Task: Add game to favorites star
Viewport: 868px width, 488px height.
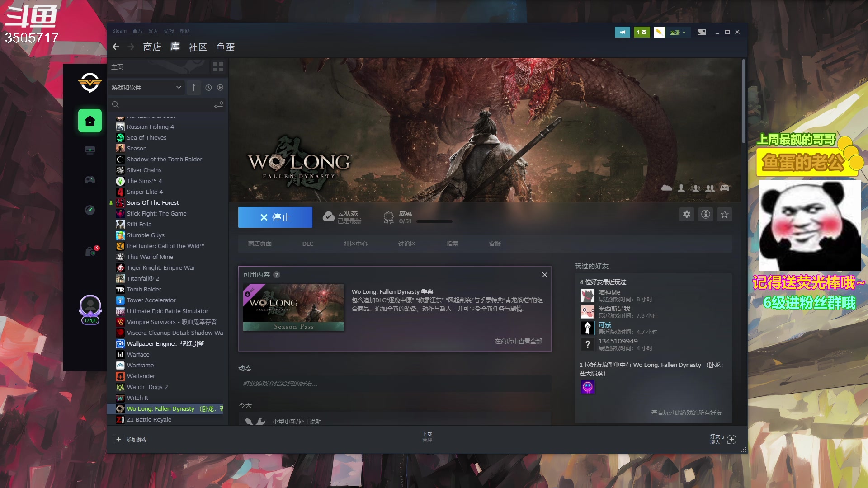Action: pyautogui.click(x=725, y=214)
